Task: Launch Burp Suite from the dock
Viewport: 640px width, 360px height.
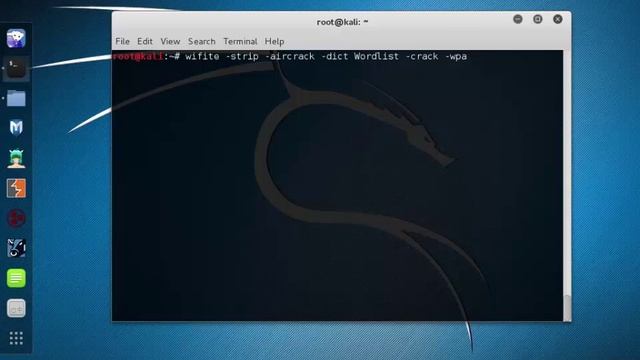Action: [x=16, y=188]
